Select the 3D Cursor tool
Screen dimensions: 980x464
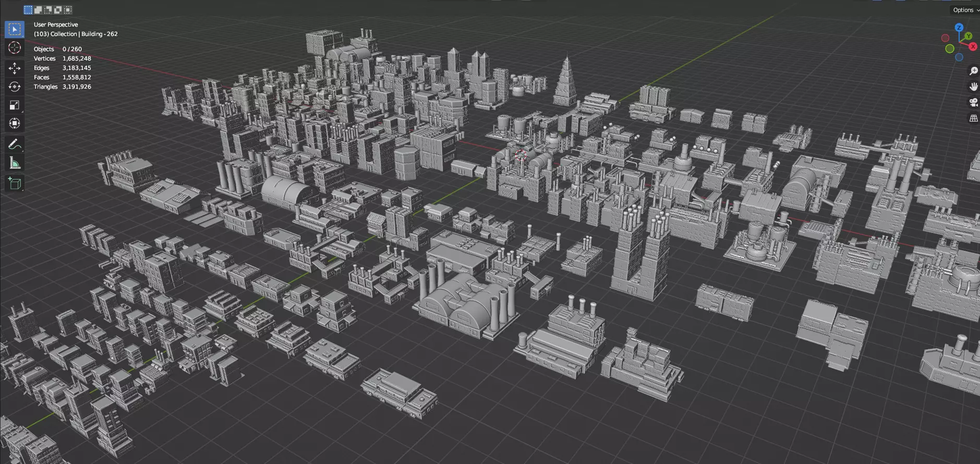[15, 47]
